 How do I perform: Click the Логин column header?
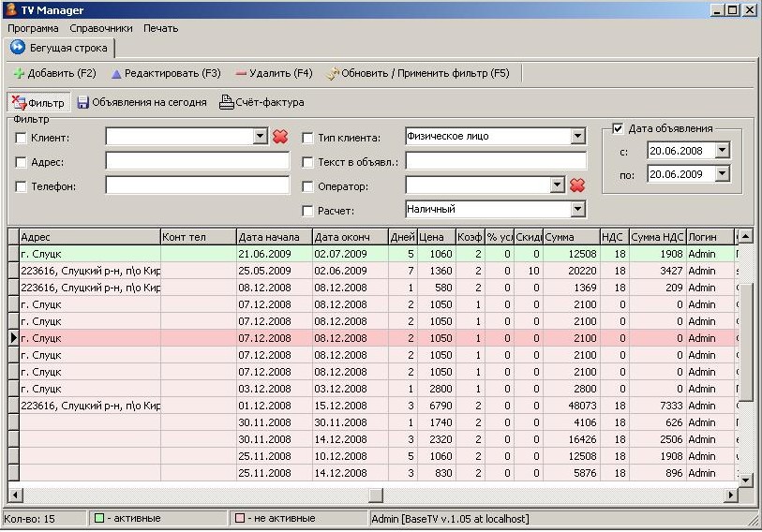pyautogui.click(x=710, y=237)
